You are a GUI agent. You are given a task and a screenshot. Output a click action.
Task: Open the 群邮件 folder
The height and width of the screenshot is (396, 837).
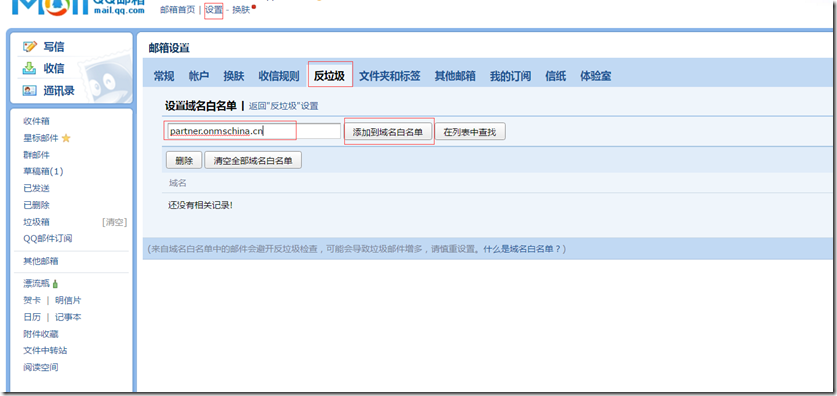pos(36,155)
